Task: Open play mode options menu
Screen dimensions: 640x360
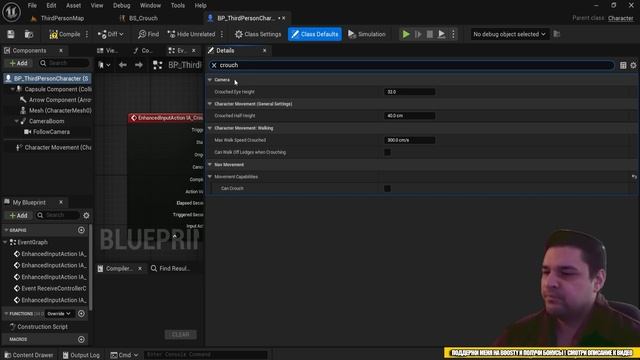Action: [453, 34]
